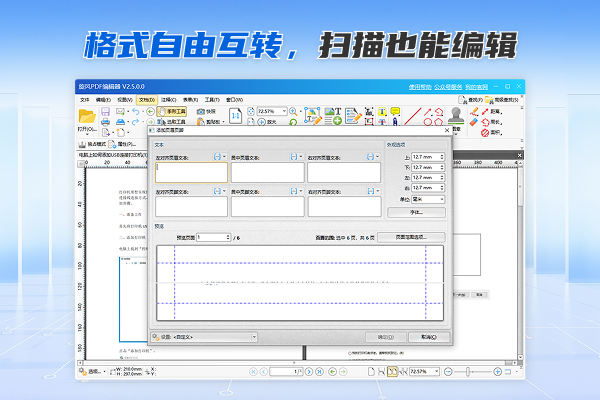
Task: Click the dialog OK button
Action: click(x=386, y=337)
